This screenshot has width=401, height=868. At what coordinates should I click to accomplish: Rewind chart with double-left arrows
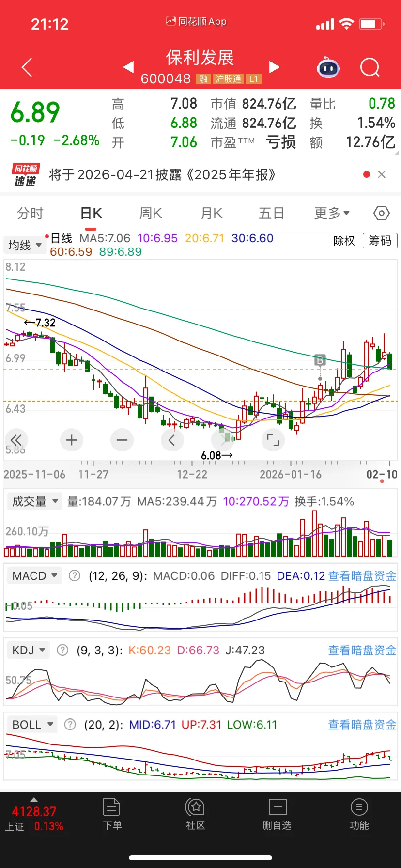(x=16, y=440)
